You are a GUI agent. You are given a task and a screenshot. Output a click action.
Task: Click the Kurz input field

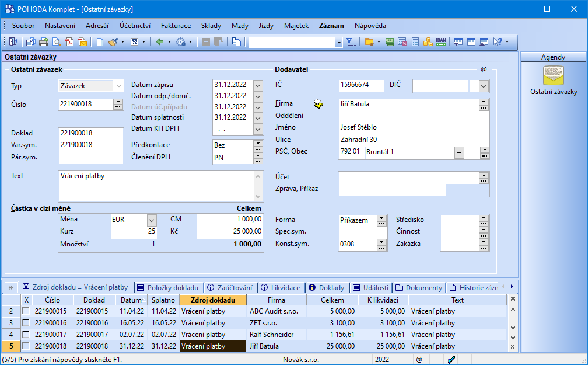point(134,231)
